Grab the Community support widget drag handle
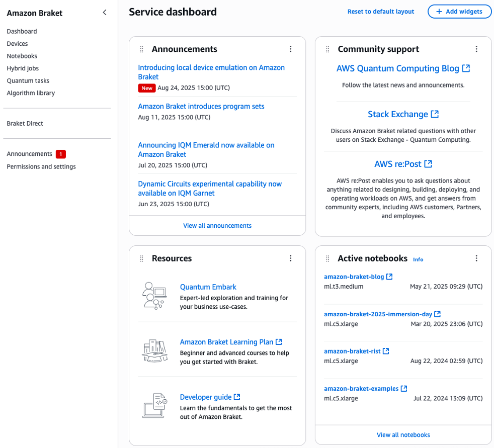Viewport: 494px width, 448px height. point(327,49)
